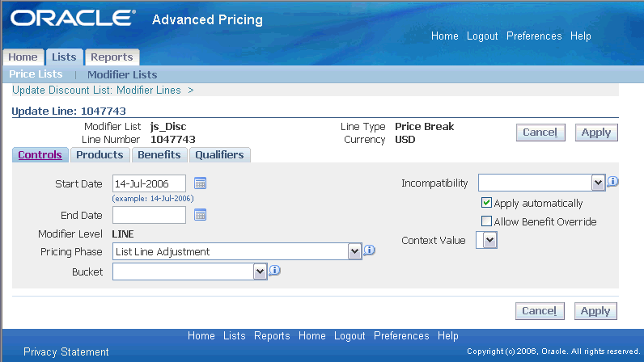The image size is (644, 362).
Task: Open the Context Value dropdown
Action: click(489, 240)
